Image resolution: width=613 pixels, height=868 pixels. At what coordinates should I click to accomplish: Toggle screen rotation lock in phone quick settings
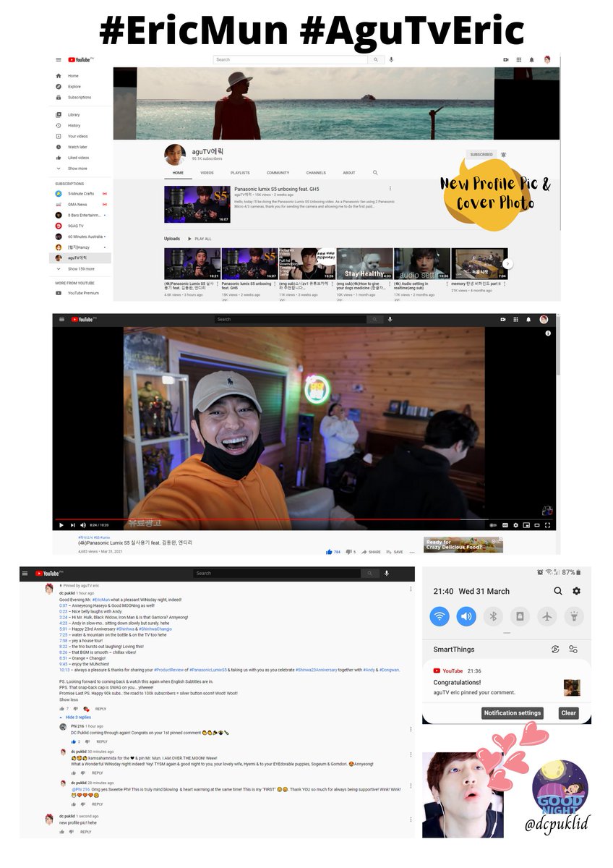coord(520,616)
